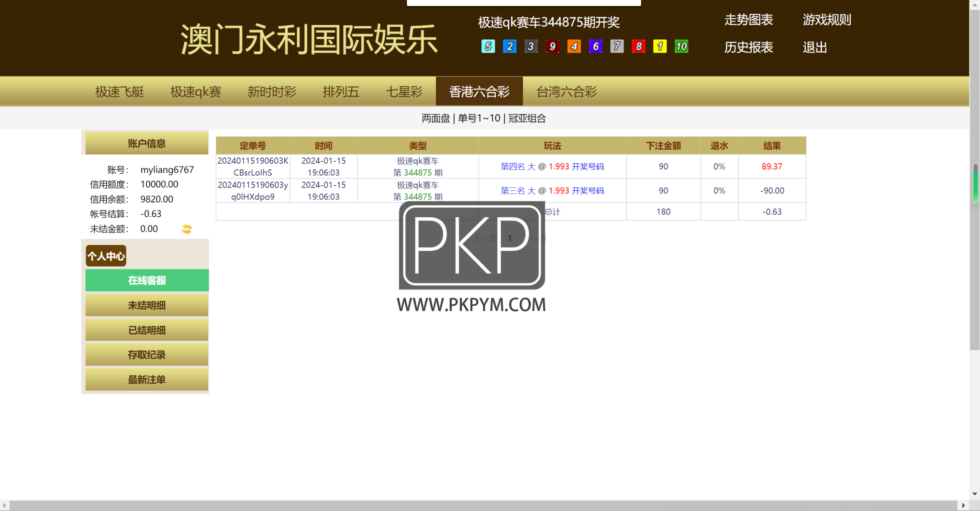Click the horizontal scrollbar right arrow
This screenshot has height=511, width=980.
click(x=963, y=505)
